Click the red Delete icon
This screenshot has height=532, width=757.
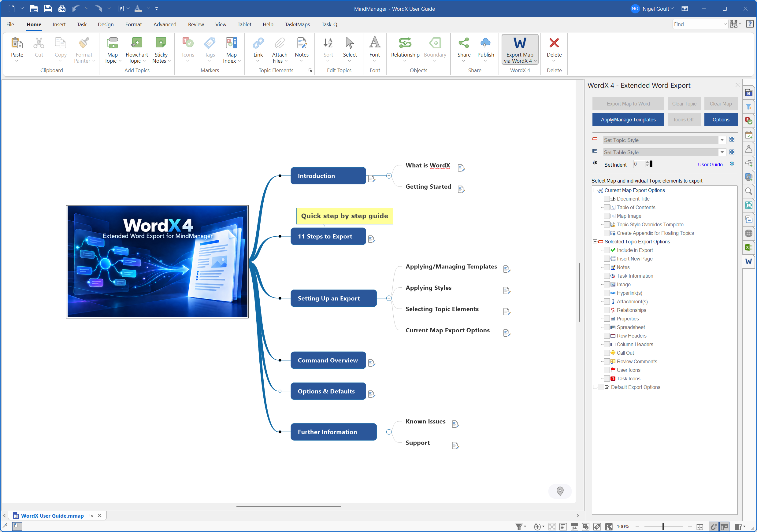click(x=554, y=43)
